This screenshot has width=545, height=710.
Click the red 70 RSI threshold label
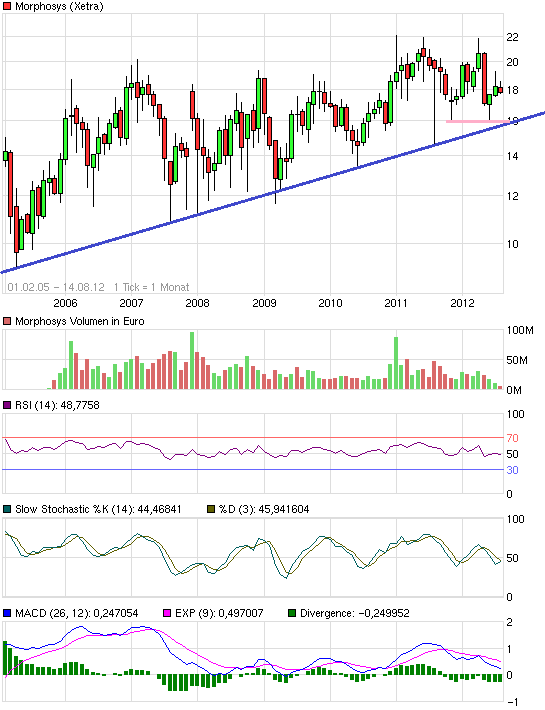click(x=512, y=438)
